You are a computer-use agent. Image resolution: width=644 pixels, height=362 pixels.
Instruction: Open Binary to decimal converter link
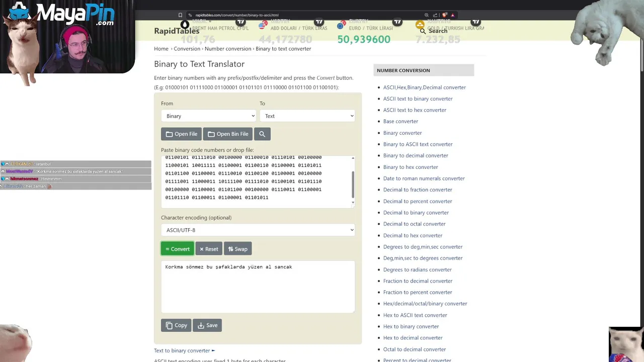(416, 155)
